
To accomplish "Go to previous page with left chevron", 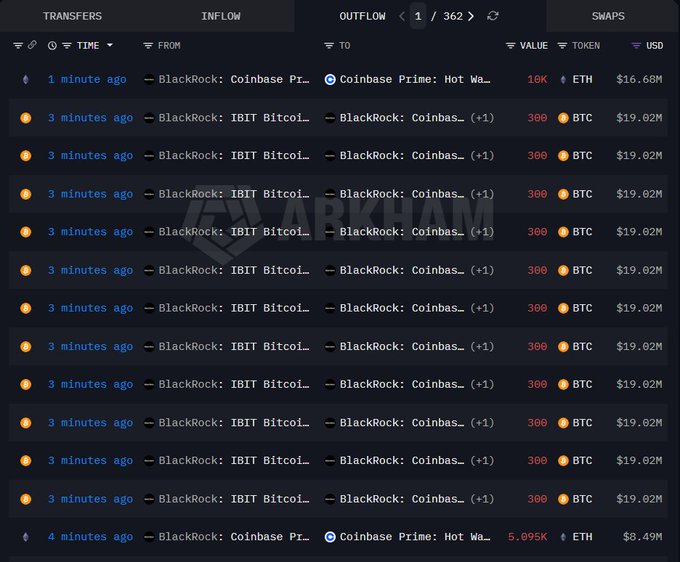I will 402,16.
